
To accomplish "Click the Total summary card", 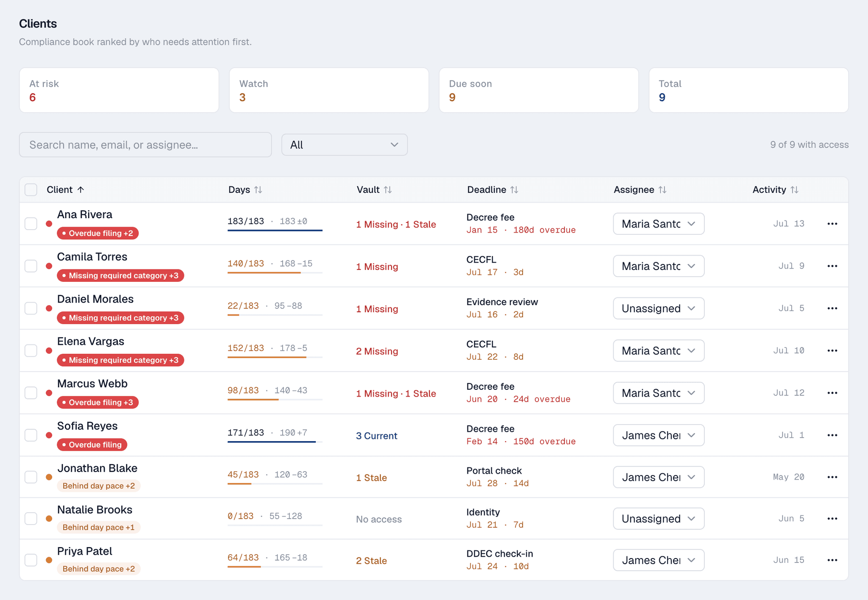I will coord(748,90).
